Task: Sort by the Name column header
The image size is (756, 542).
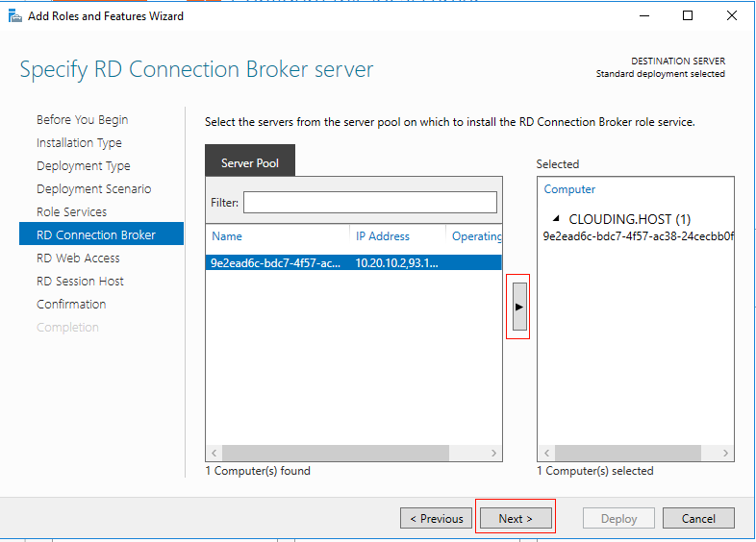Action: (x=227, y=236)
